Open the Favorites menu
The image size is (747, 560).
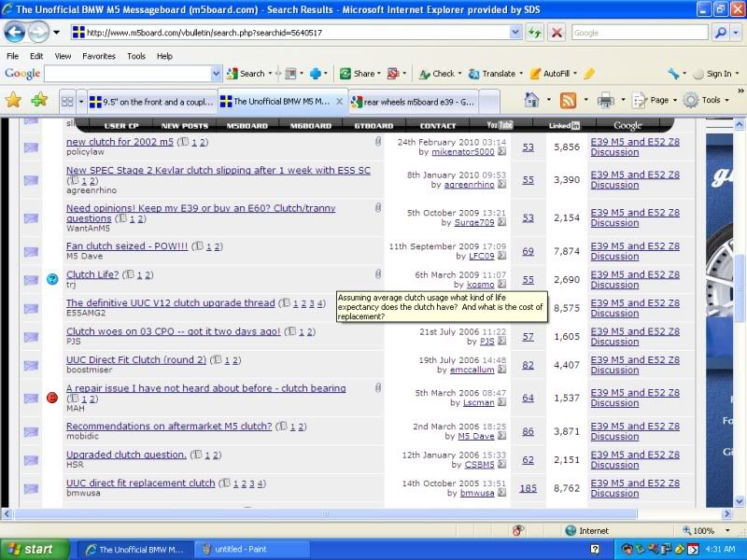point(98,56)
